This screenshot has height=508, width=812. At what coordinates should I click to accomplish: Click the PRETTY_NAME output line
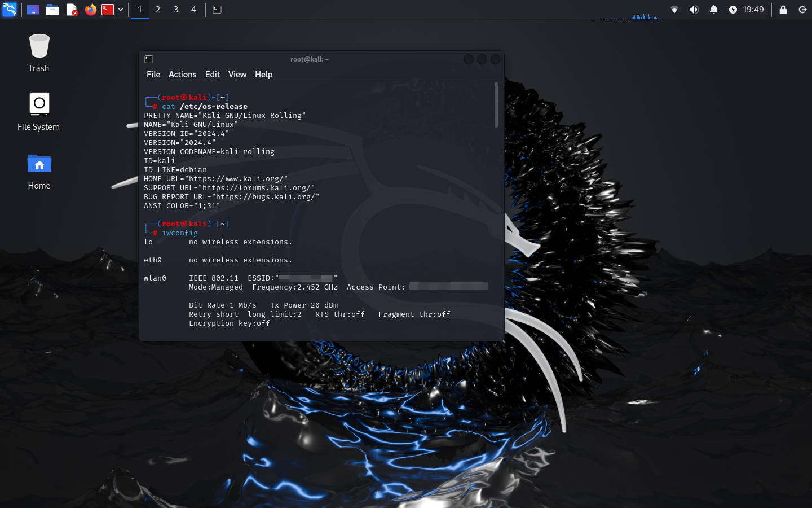pyautogui.click(x=225, y=116)
